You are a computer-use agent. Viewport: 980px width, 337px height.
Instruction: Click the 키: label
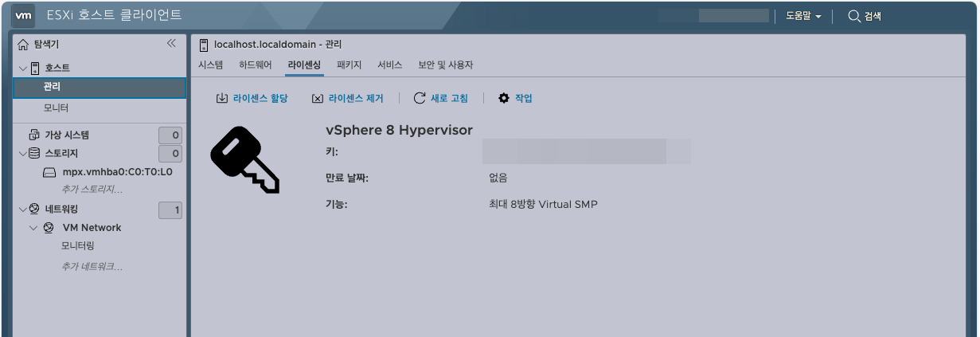(x=332, y=151)
